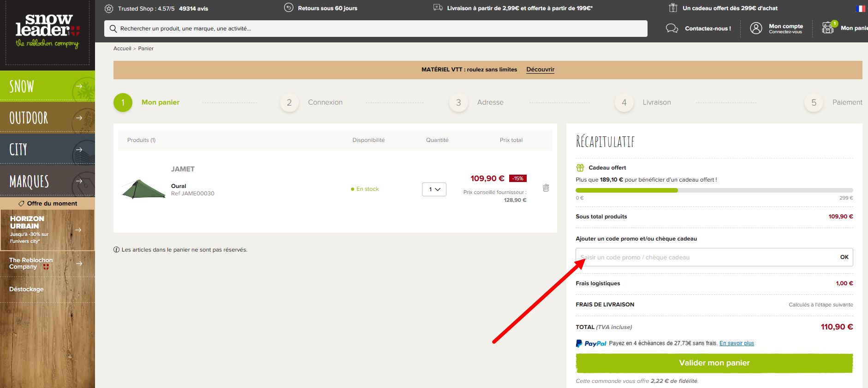The width and height of the screenshot is (868, 388).
Task: Click Contactez-nous link
Action: coord(708,29)
